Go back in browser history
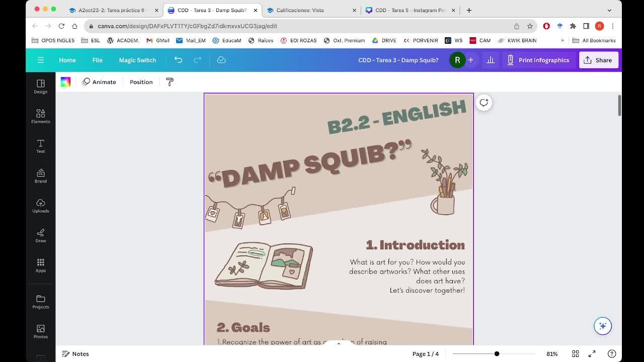 pyautogui.click(x=35, y=26)
